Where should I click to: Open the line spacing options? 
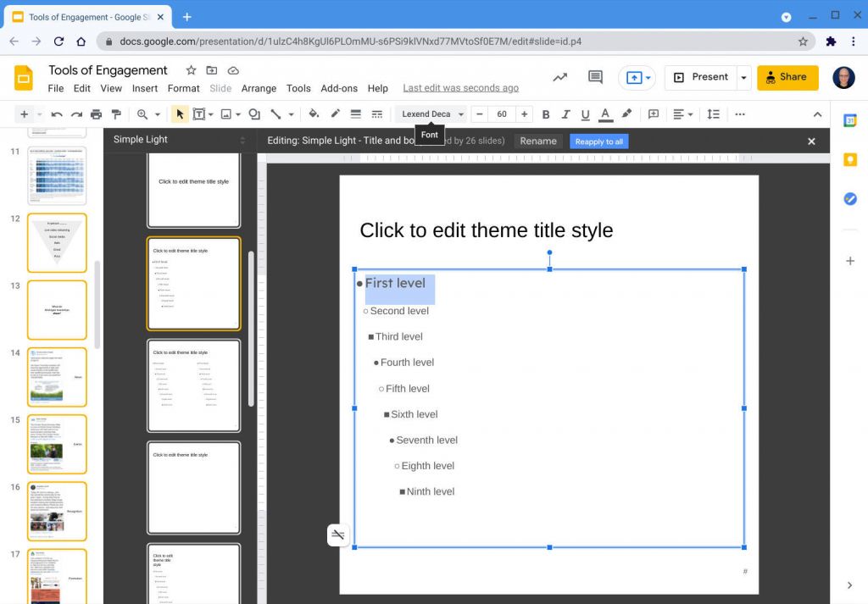tap(713, 114)
